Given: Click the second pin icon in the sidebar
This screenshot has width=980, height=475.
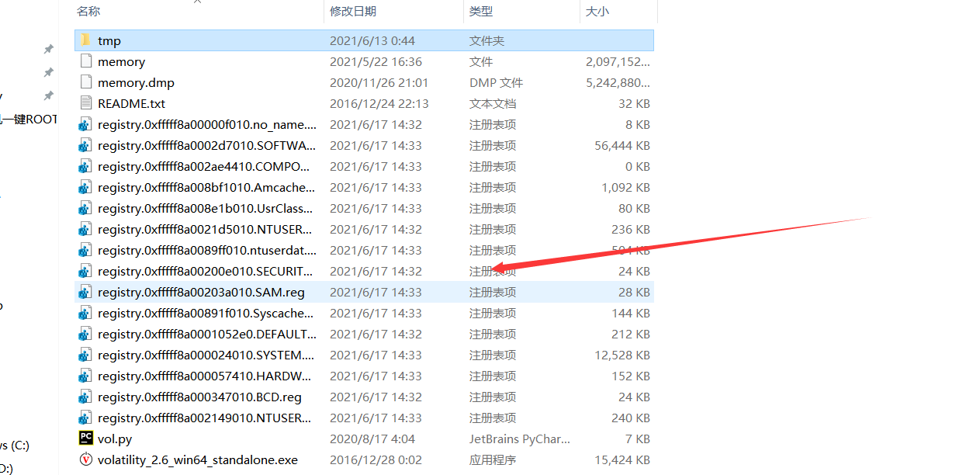Looking at the screenshot, I should point(48,71).
